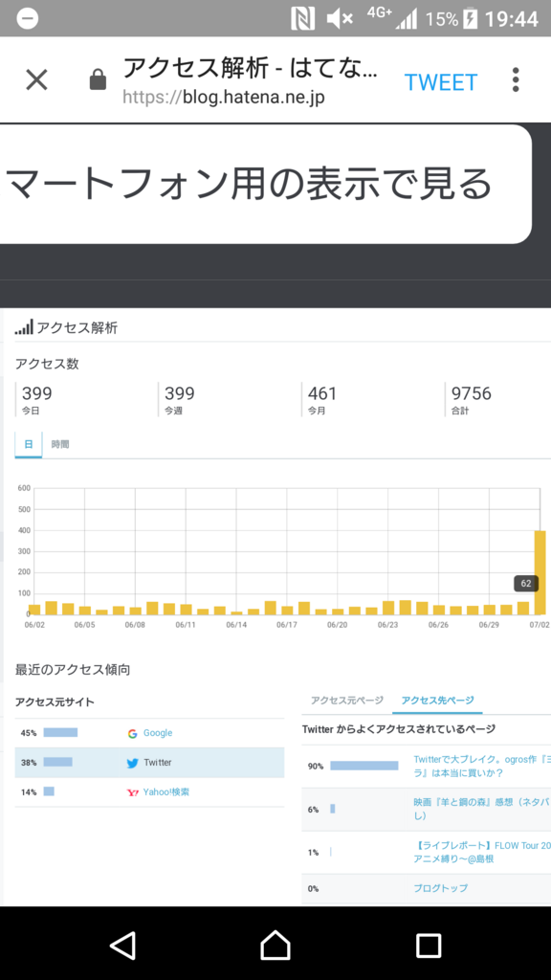Switch to アクセス先ページ tab

click(437, 700)
